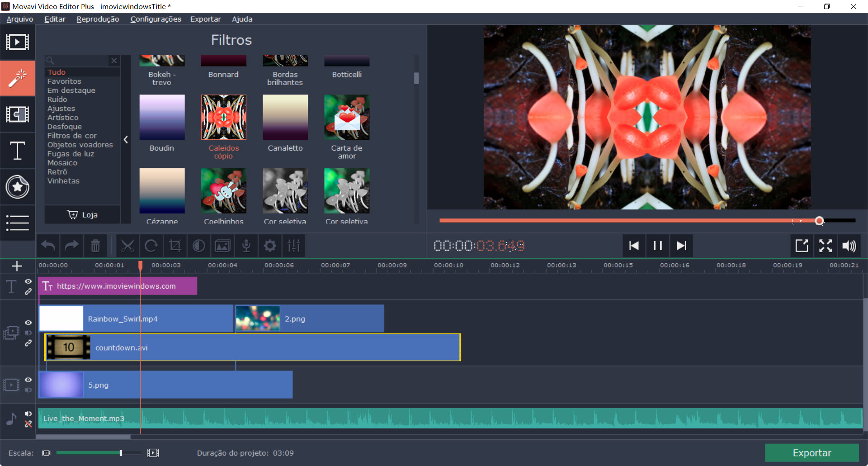868x466 pixels.
Task: Skip to next frame button
Action: click(681, 246)
